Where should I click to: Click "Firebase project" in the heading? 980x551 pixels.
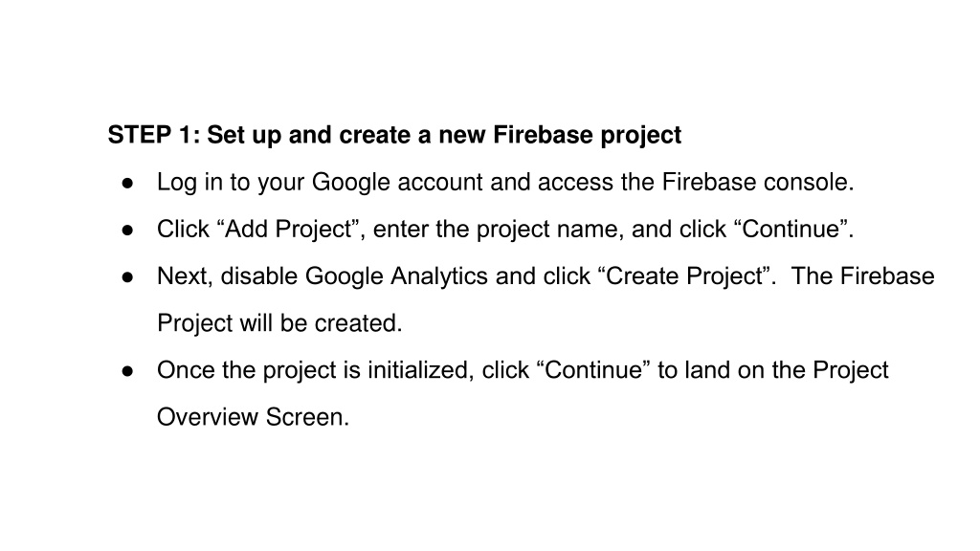click(x=587, y=136)
